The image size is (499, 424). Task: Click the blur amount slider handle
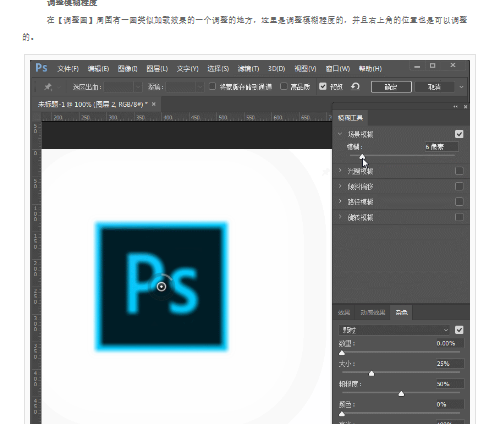pos(362,156)
